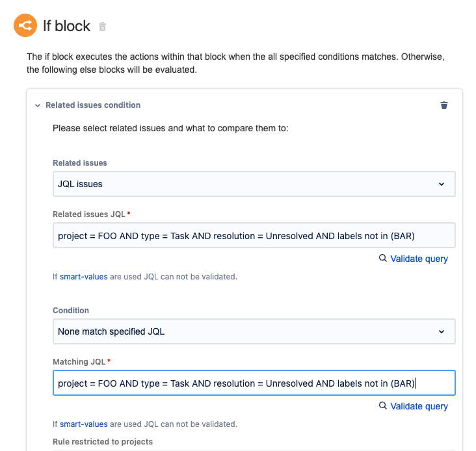Open smart-values link below Matching JQL
Viewport: 476px width, 451px height.
[83, 424]
